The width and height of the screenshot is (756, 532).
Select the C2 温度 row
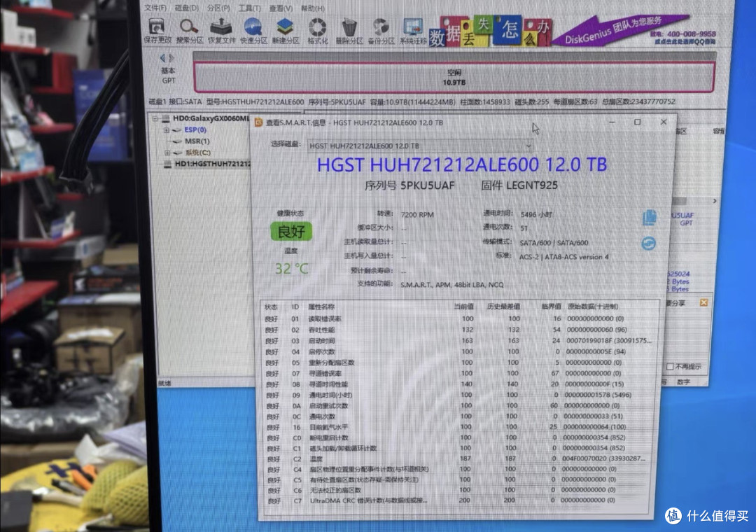(458, 458)
